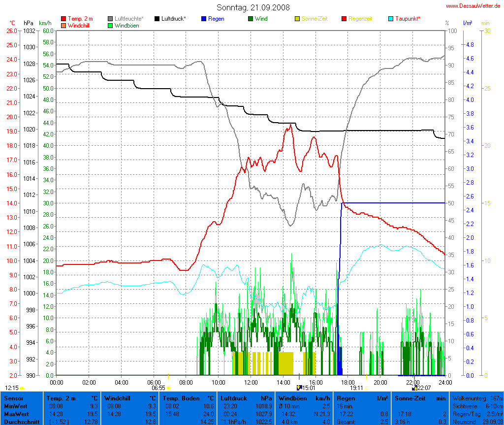Click the moon icon beside 15:01
Viewport: 504px width, 425px height.
pos(299,388)
